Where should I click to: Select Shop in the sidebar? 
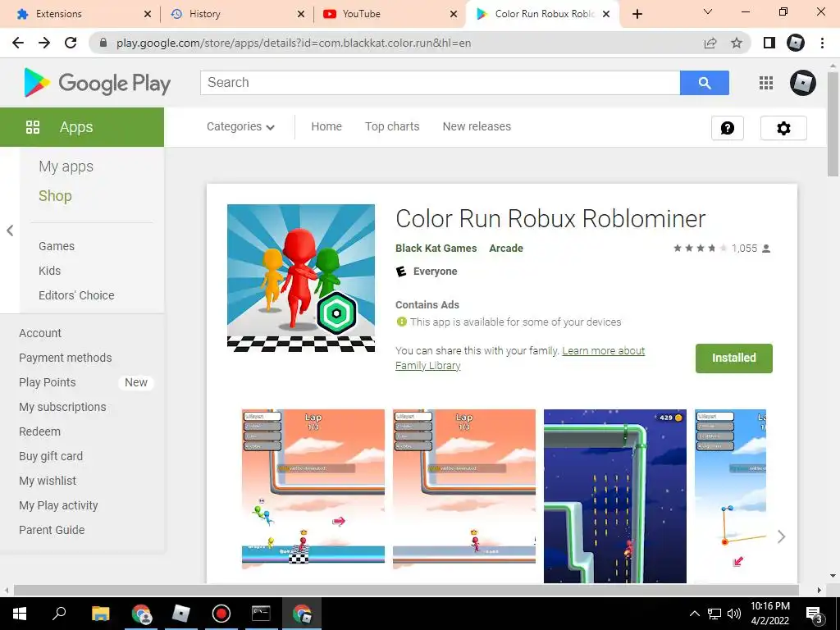tap(55, 196)
